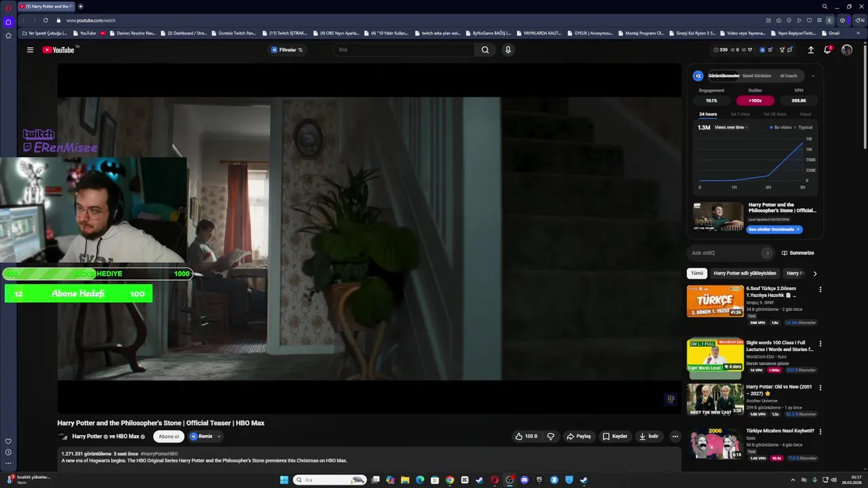Expand the Remix dropdown
Viewport: 868px width, 488px height.
[219, 436]
